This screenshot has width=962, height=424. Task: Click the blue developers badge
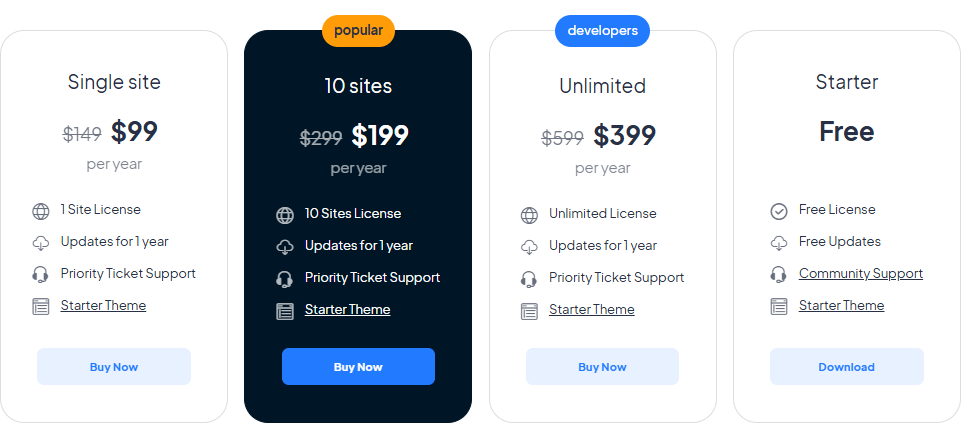(602, 31)
